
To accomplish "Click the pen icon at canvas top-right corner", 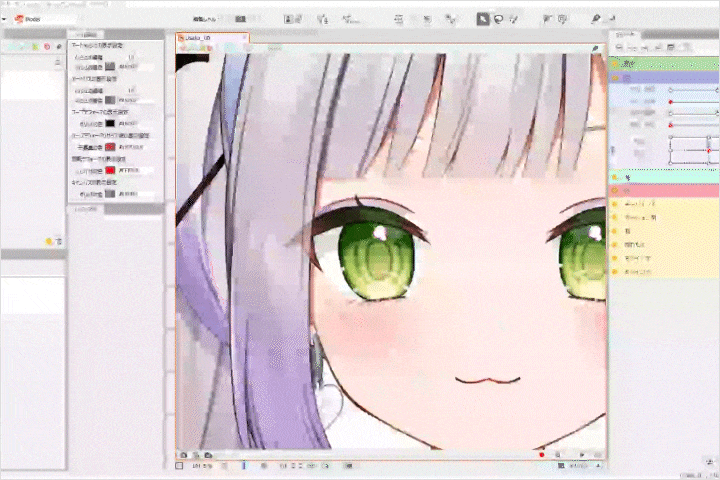I will pos(595,48).
